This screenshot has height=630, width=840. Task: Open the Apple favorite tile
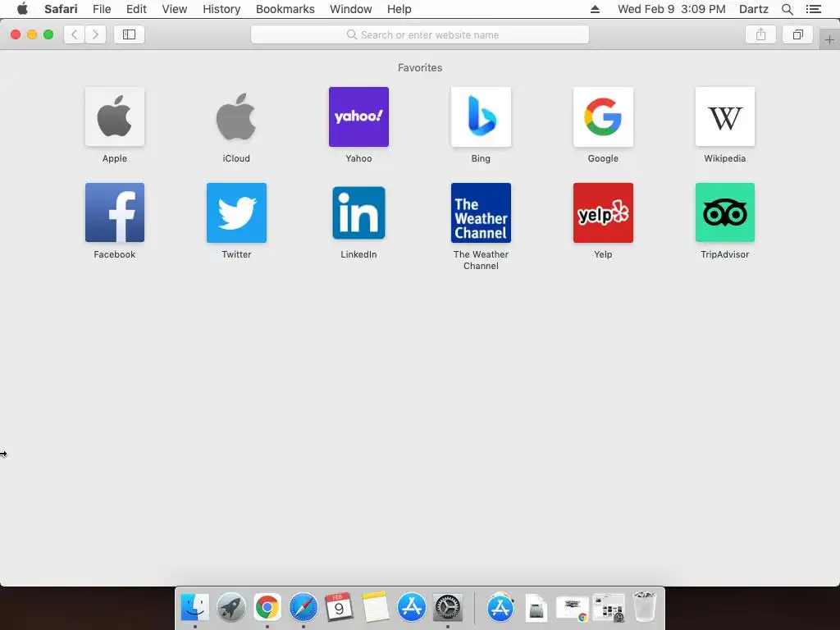point(115,116)
